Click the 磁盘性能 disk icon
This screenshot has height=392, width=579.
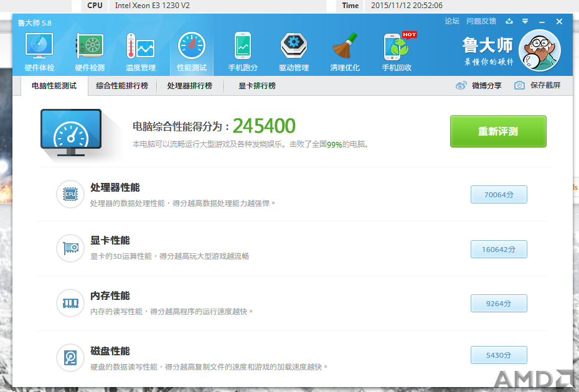click(70, 358)
